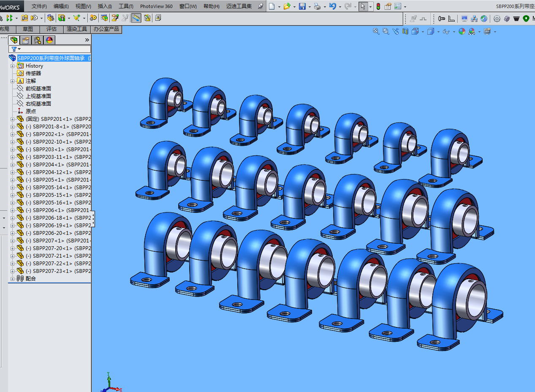The image size is (535, 392).
Task: Select the SBPP207-23<1> component row
Action: pyautogui.click(x=54, y=271)
